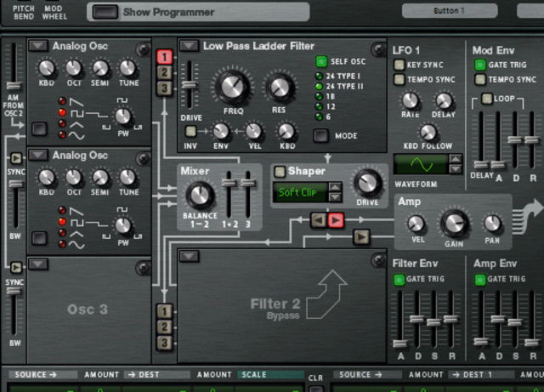Click filter RES knob
Screen dimensions: 544x392
pyautogui.click(x=280, y=87)
